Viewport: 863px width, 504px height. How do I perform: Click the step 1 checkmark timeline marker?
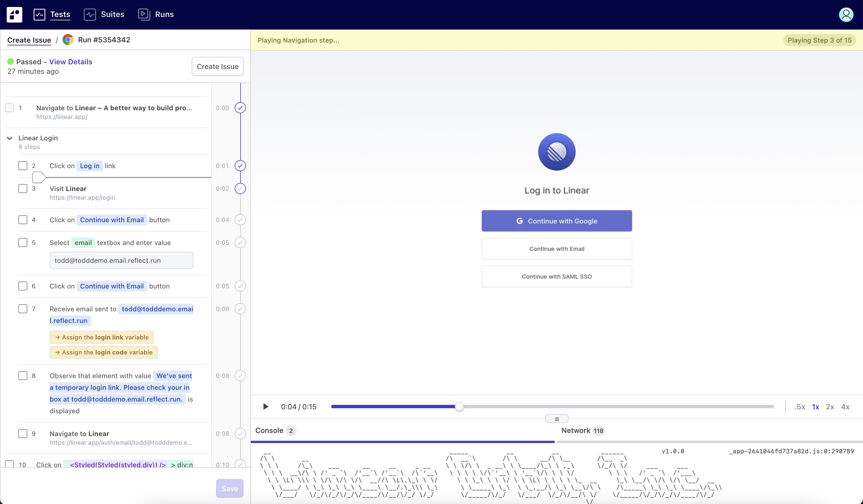pos(240,108)
